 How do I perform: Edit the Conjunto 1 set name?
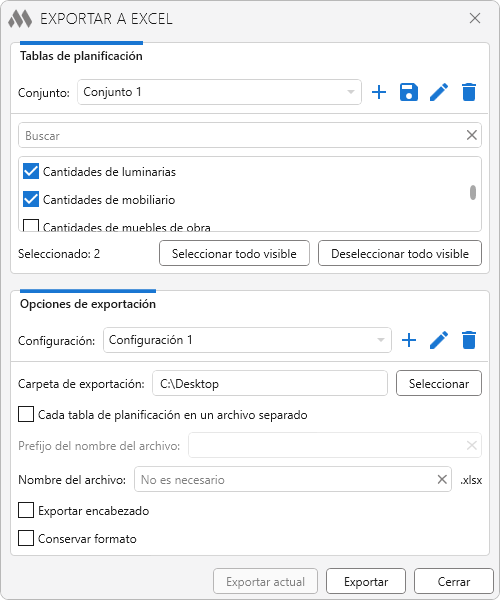tap(439, 92)
